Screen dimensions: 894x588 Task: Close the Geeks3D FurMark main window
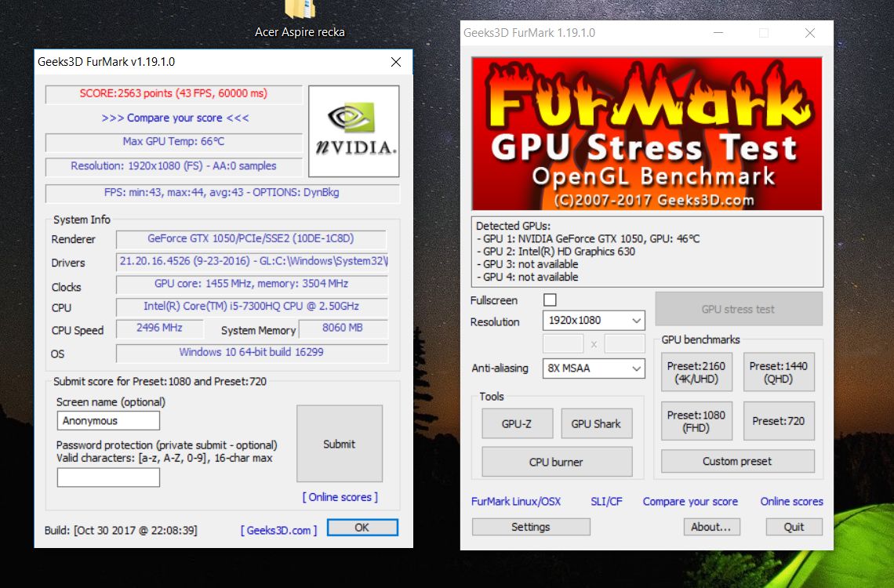(x=809, y=32)
